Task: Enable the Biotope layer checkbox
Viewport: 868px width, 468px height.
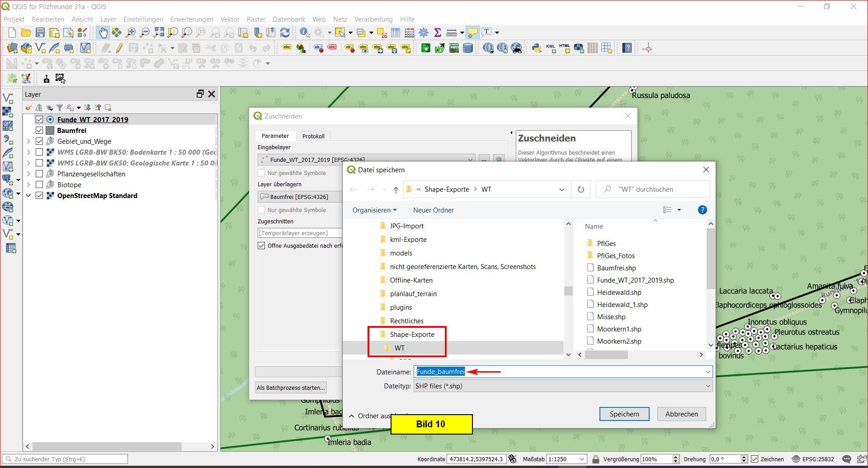Action: (39, 184)
